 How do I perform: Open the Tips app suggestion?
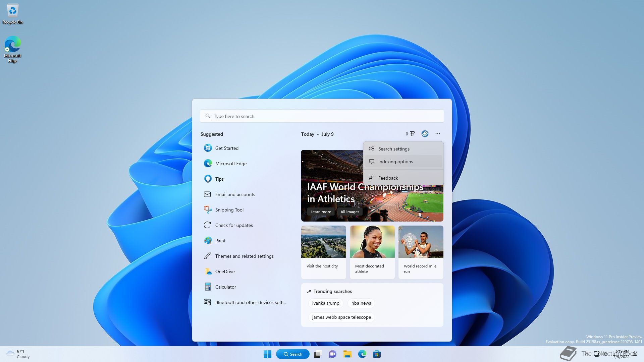click(x=245, y=179)
